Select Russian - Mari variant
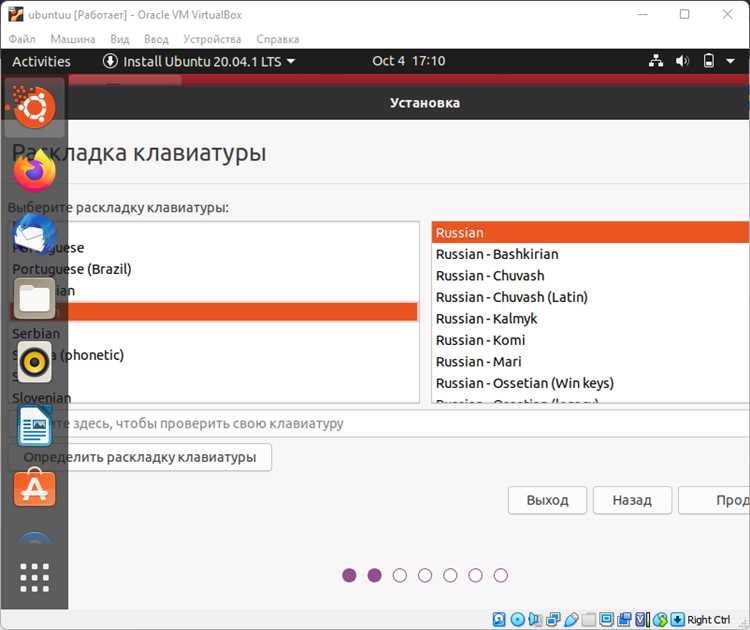750x630 pixels. pyautogui.click(x=591, y=362)
